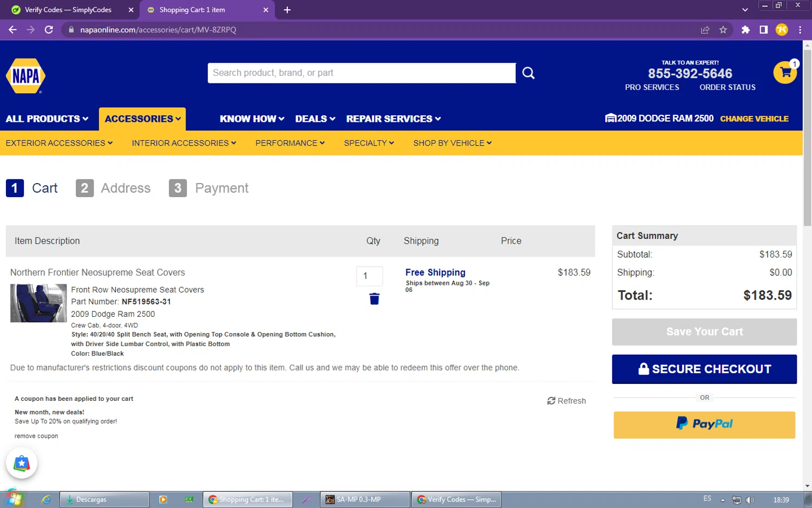This screenshot has height=508, width=812.
Task: Click the remove coupon link
Action: [x=36, y=436]
